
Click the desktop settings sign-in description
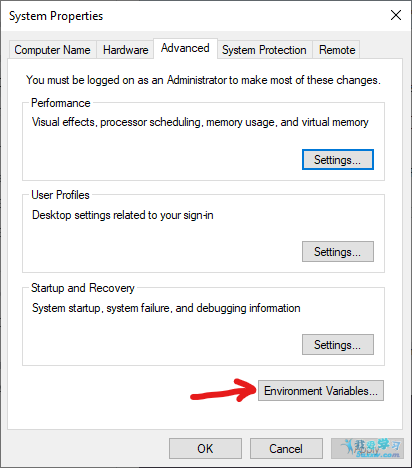pos(123,215)
